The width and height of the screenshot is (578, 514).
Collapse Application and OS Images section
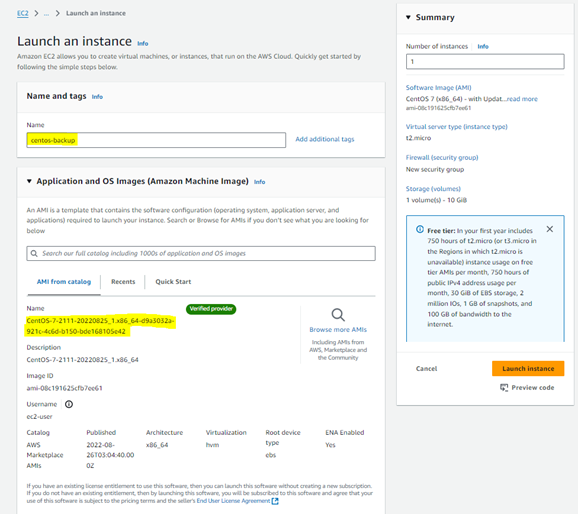[29, 181]
